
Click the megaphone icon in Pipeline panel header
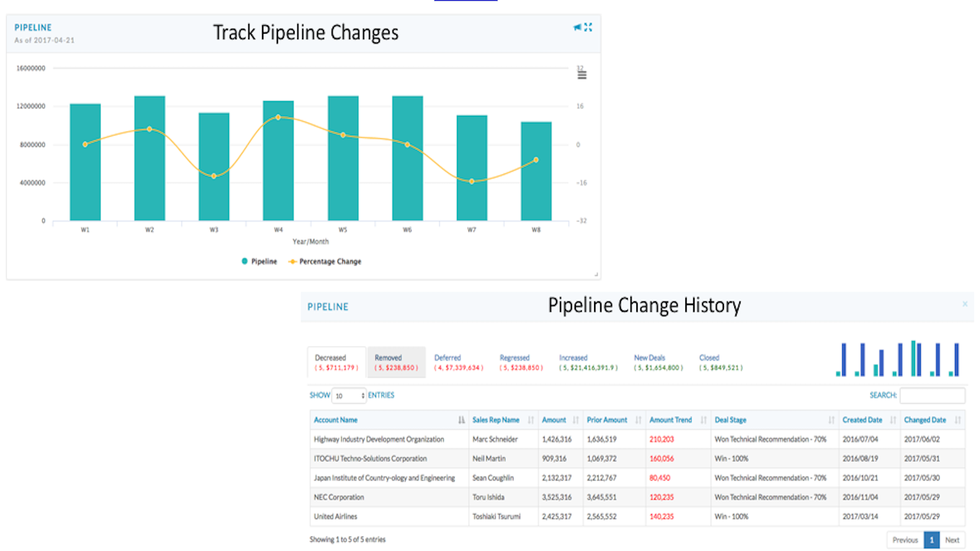[577, 27]
